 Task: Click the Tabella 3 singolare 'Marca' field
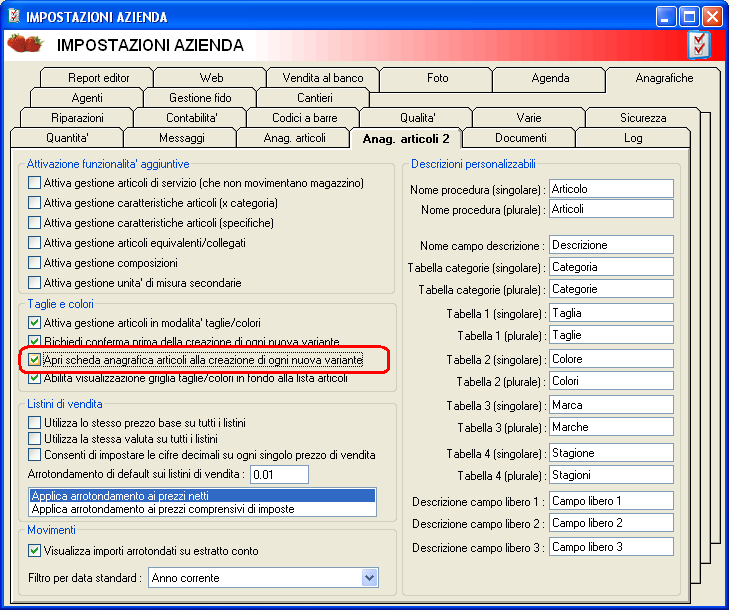click(x=611, y=405)
